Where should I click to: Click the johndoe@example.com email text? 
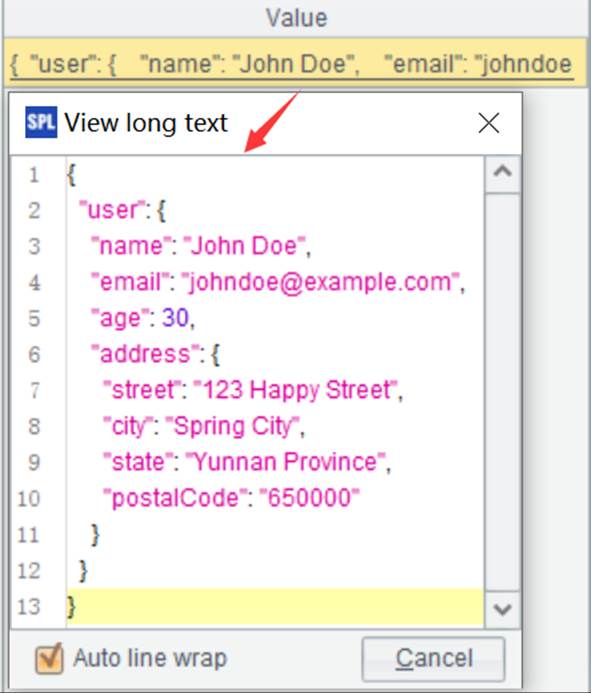321,282
